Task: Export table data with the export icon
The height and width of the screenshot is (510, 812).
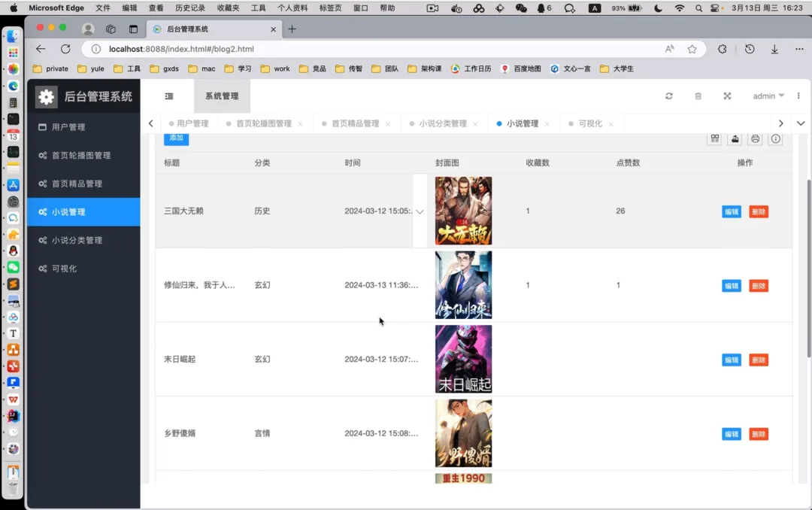Action: click(735, 138)
